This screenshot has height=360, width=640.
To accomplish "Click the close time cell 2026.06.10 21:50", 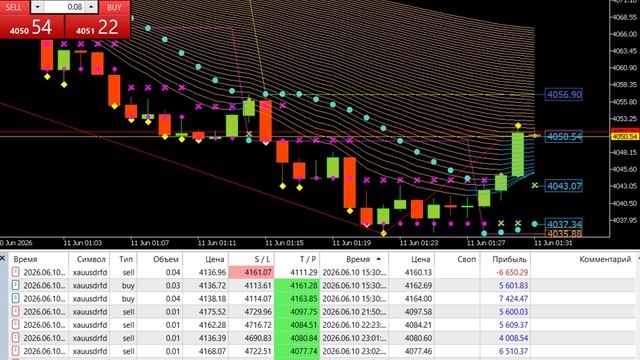I will (x=354, y=311).
